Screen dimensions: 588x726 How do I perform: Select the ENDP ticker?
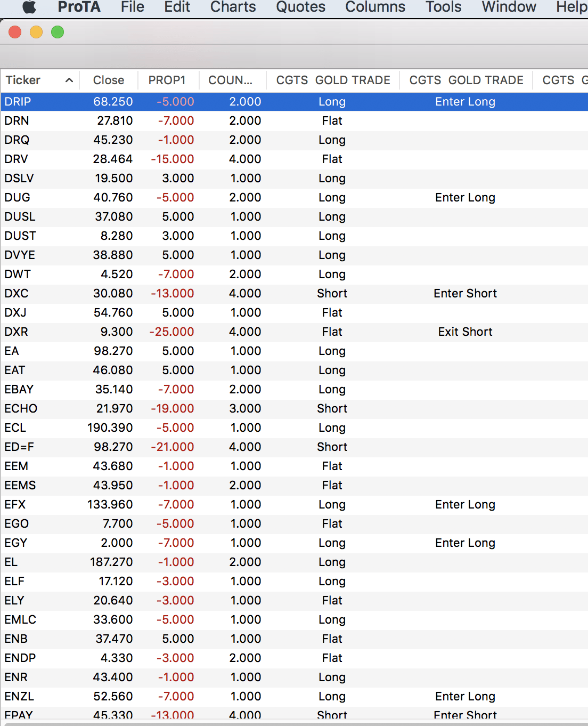[20, 658]
